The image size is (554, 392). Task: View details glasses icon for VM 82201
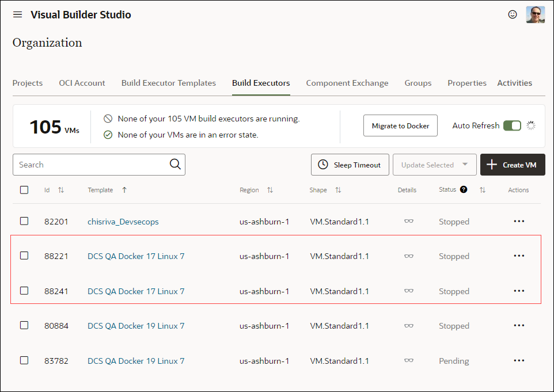pos(409,222)
